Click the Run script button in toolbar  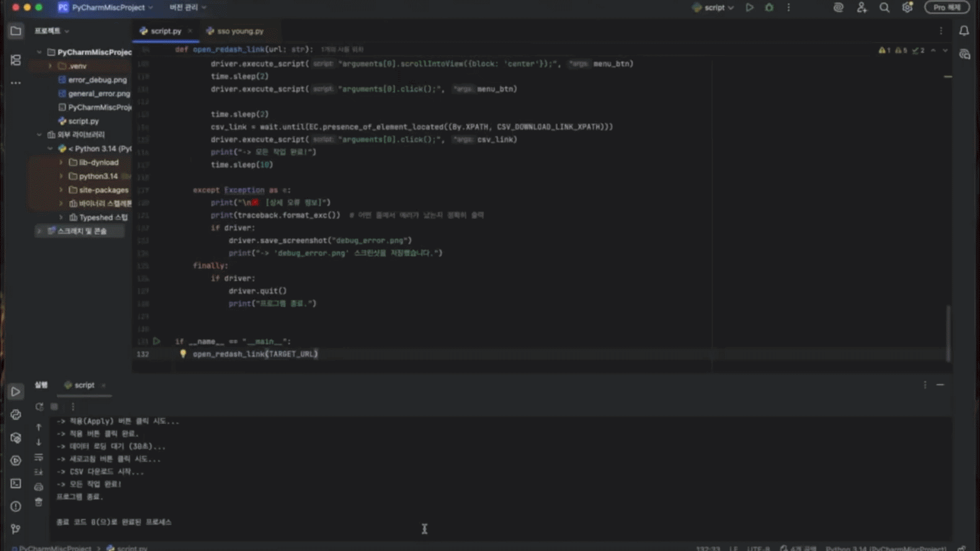click(x=749, y=8)
